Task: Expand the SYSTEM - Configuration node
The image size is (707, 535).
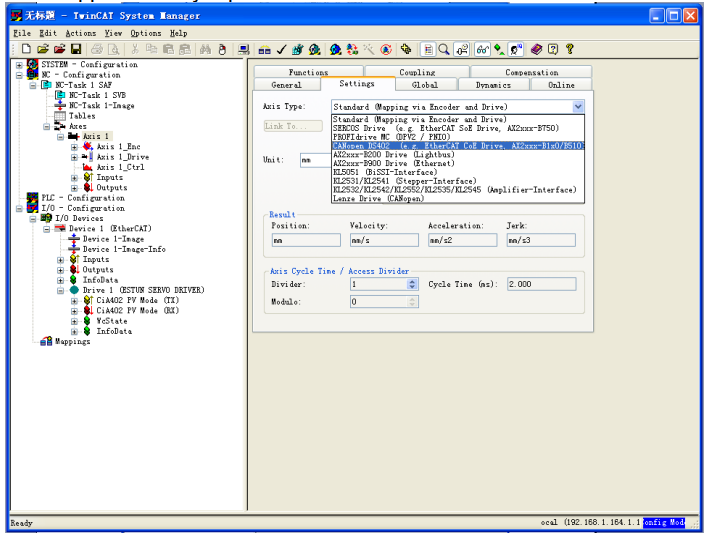Action: [19, 65]
